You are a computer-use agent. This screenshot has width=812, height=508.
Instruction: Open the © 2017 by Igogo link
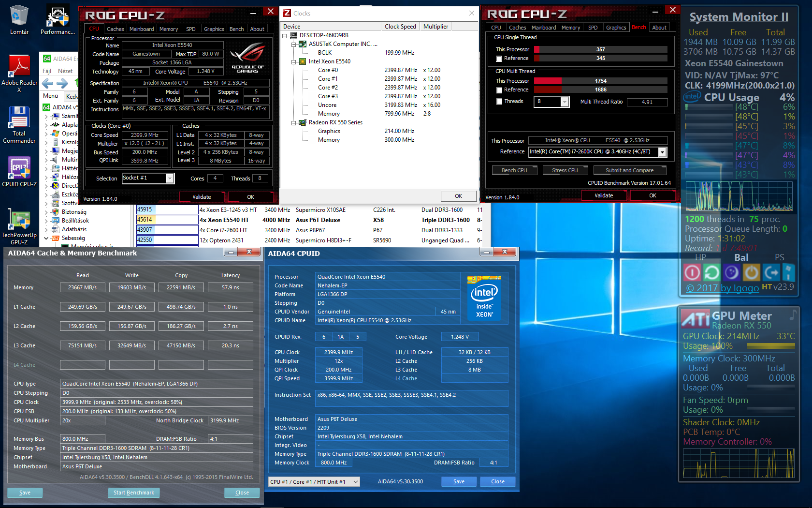[x=723, y=288]
